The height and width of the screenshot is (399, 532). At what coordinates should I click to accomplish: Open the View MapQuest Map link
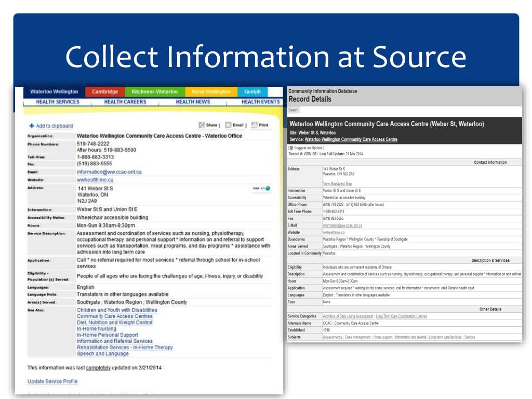pyautogui.click(x=337, y=183)
